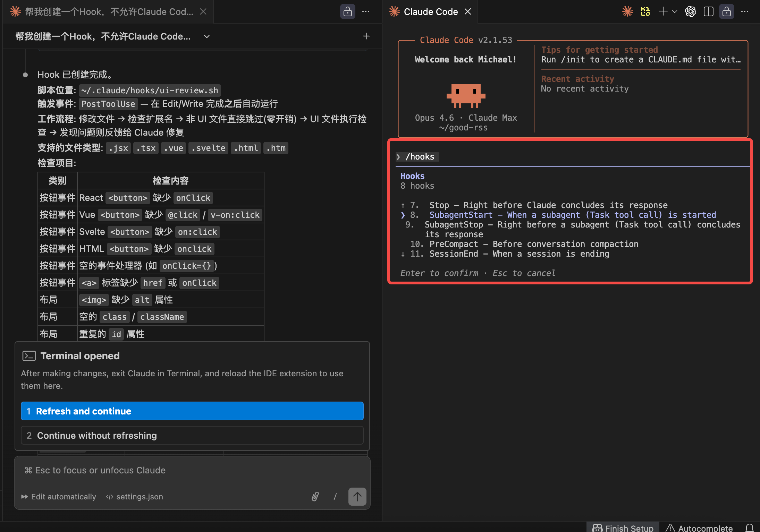
Task: Open the right-side more actions ellipsis
Action: pyautogui.click(x=745, y=12)
